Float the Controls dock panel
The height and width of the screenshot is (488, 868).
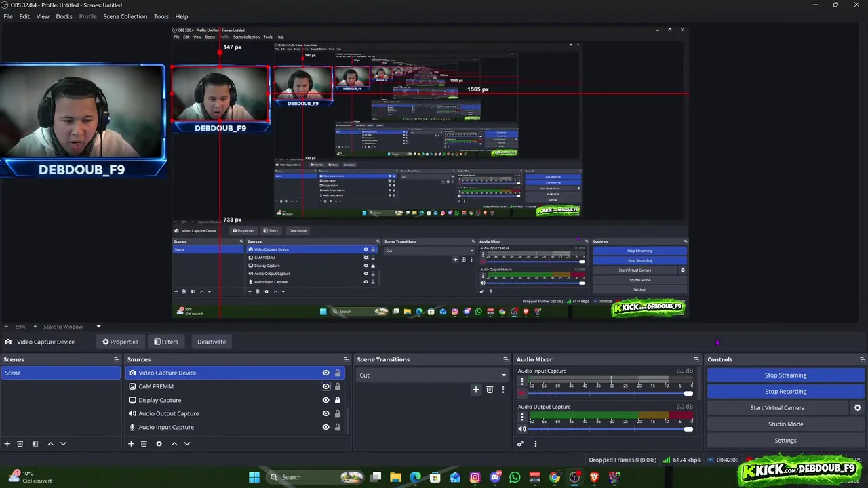pos(863,359)
